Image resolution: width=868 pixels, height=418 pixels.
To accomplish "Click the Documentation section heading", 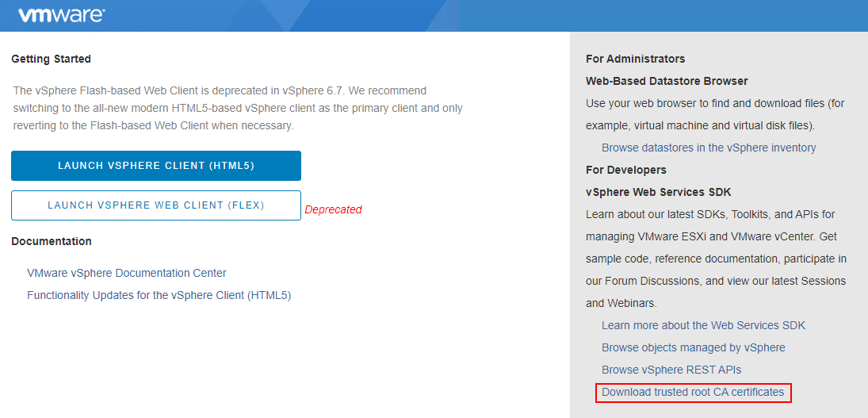I will coord(52,241).
